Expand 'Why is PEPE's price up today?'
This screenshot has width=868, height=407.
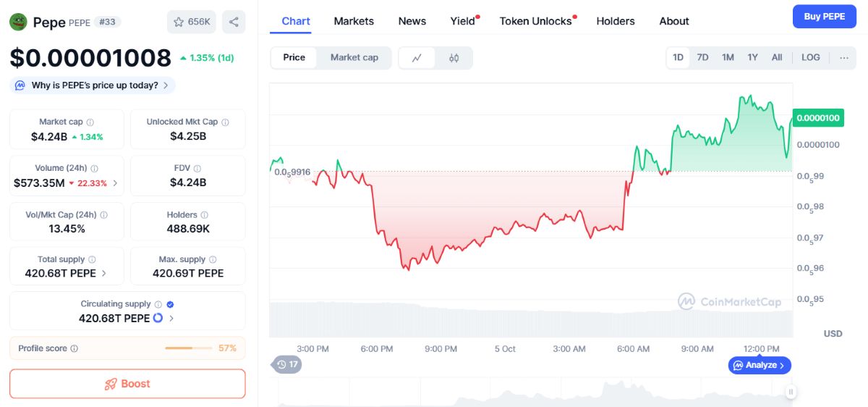(x=93, y=85)
